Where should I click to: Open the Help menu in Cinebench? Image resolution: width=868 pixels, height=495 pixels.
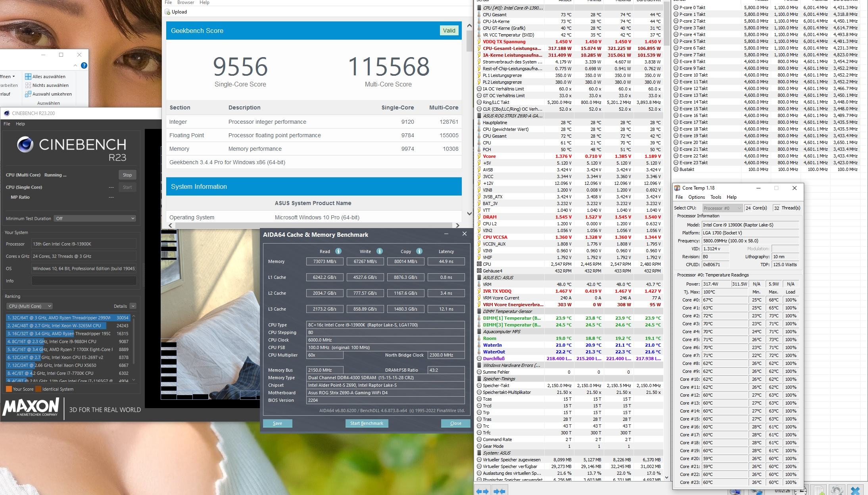[x=20, y=124]
